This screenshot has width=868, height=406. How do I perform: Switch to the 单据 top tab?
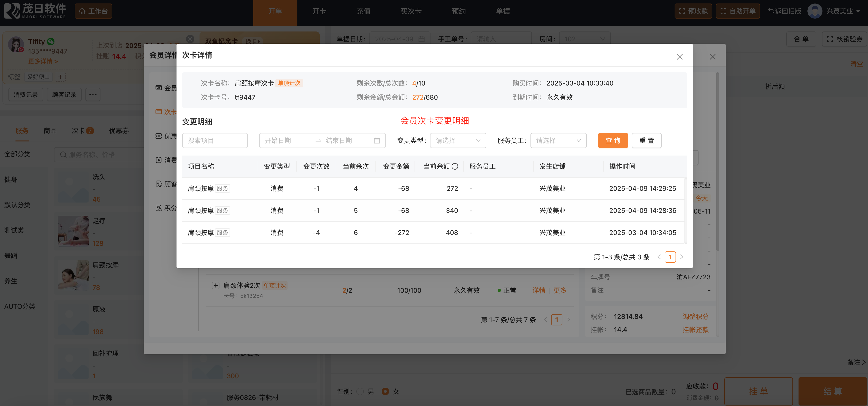pos(502,11)
